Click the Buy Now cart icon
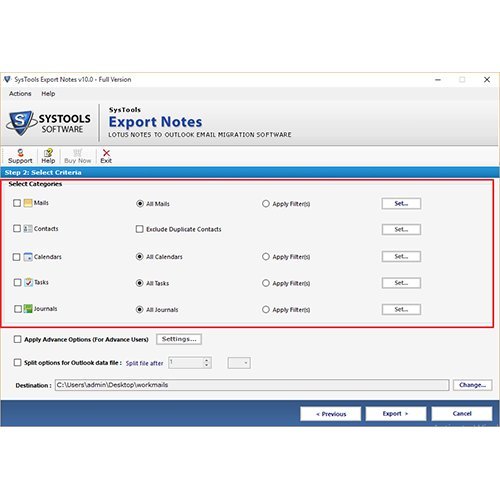The width and height of the screenshot is (500, 500). pos(77,156)
